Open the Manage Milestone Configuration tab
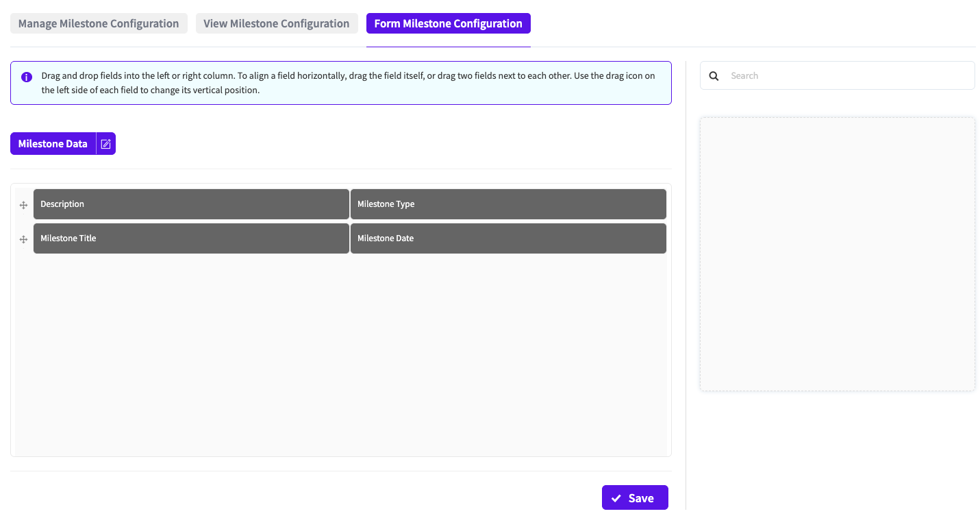 (99, 23)
